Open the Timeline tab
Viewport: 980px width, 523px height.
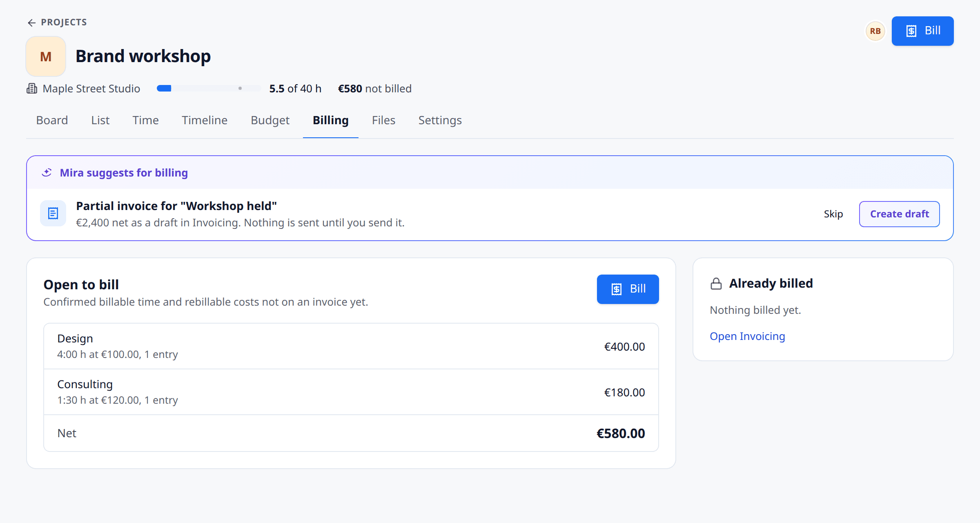click(x=205, y=120)
